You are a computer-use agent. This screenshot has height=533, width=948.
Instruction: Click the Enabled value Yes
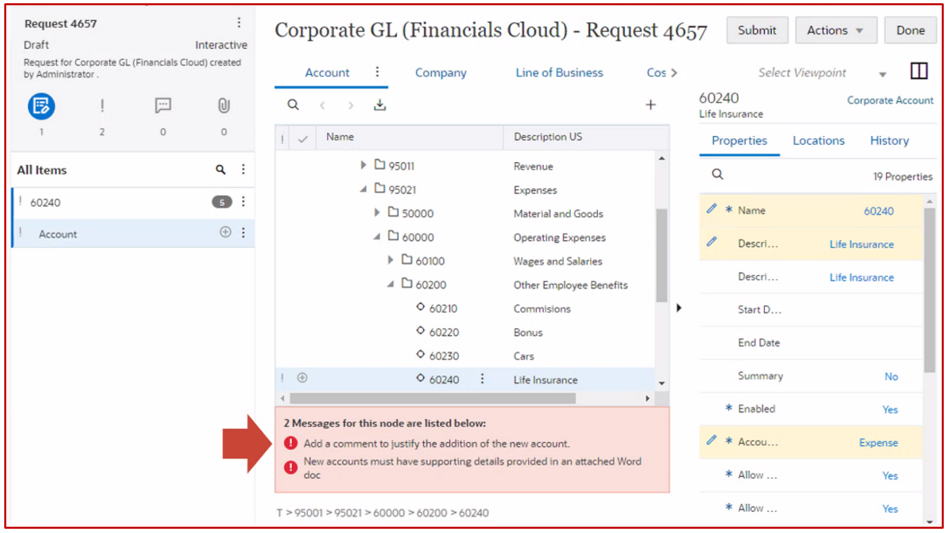coord(890,410)
